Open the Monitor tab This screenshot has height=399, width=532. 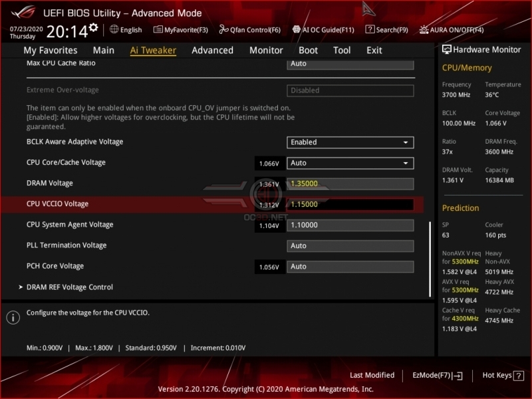coord(266,51)
